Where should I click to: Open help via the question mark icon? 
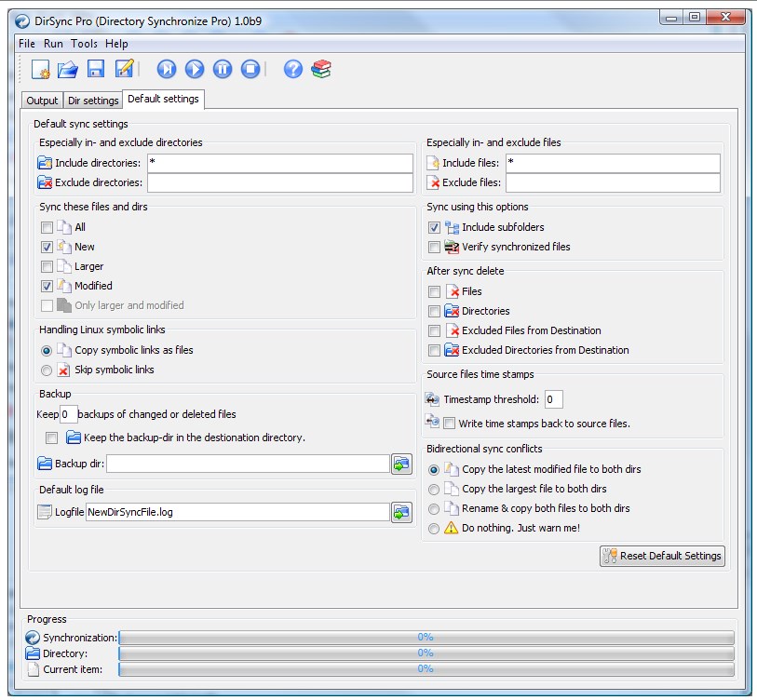pos(293,69)
